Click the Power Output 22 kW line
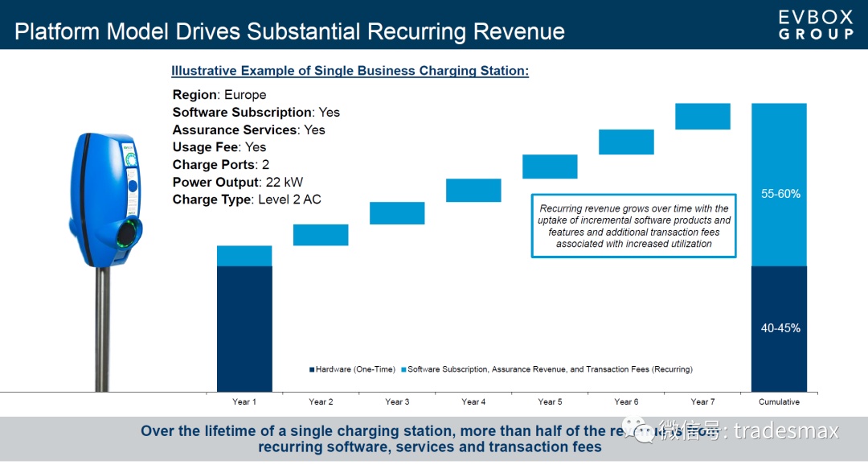The image size is (868, 469). click(x=237, y=182)
